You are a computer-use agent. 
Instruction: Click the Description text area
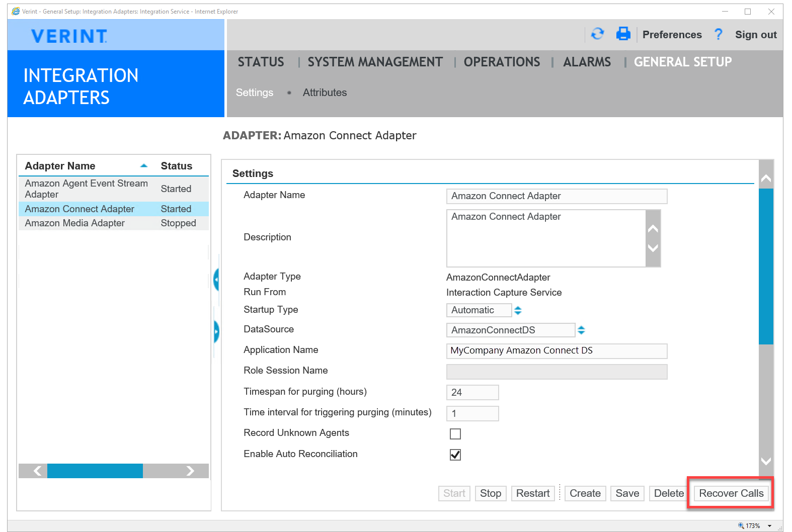point(546,238)
